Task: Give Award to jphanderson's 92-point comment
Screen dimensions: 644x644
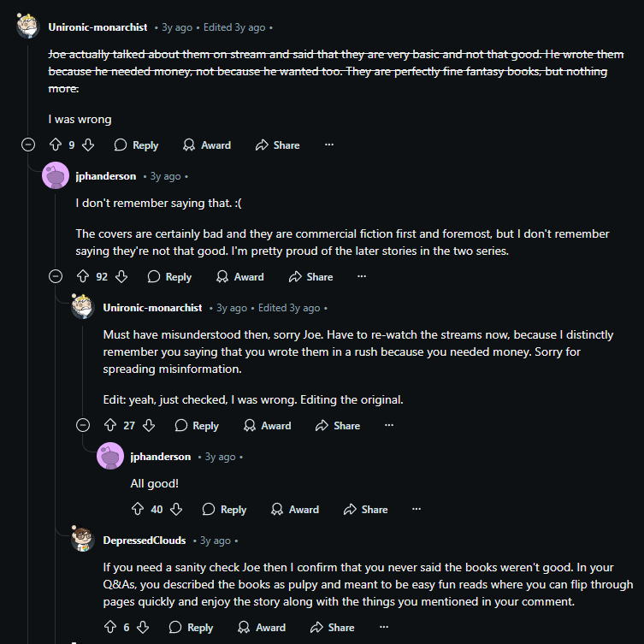Action: coord(239,276)
